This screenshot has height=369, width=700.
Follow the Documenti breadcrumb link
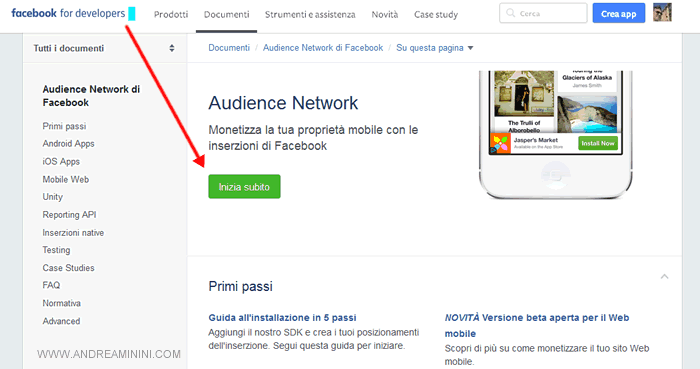pyautogui.click(x=229, y=48)
